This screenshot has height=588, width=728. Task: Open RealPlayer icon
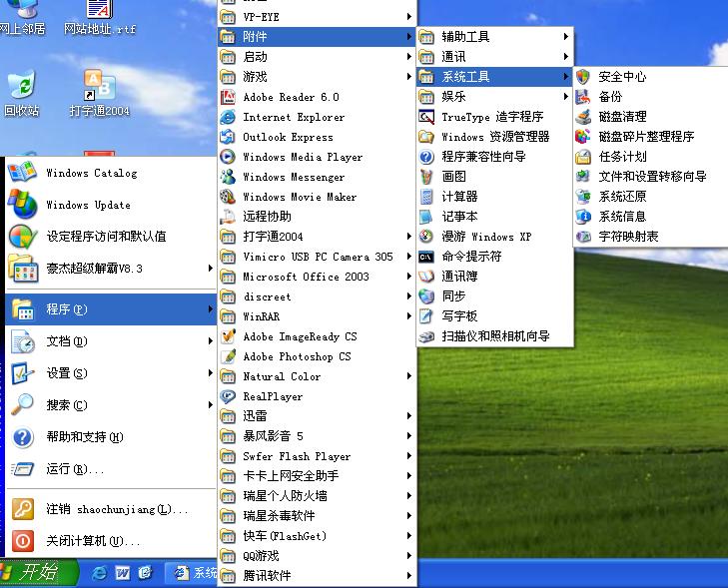228,396
